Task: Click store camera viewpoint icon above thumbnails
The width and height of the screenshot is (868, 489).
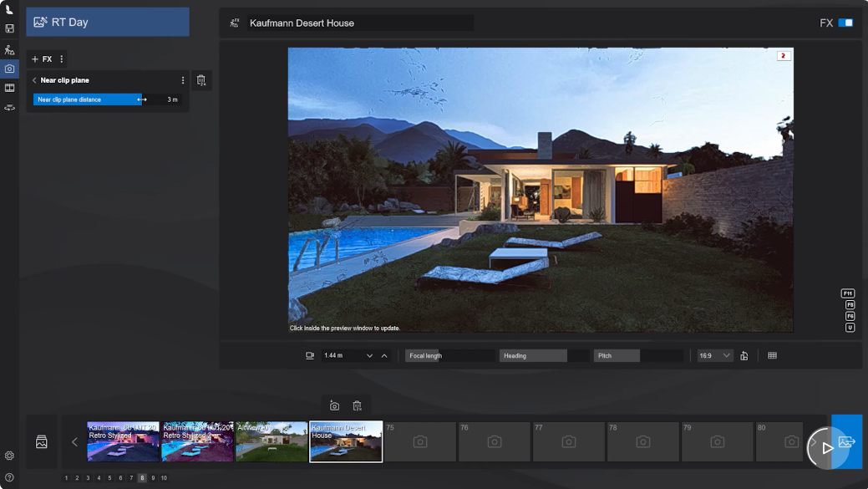Action: point(334,406)
